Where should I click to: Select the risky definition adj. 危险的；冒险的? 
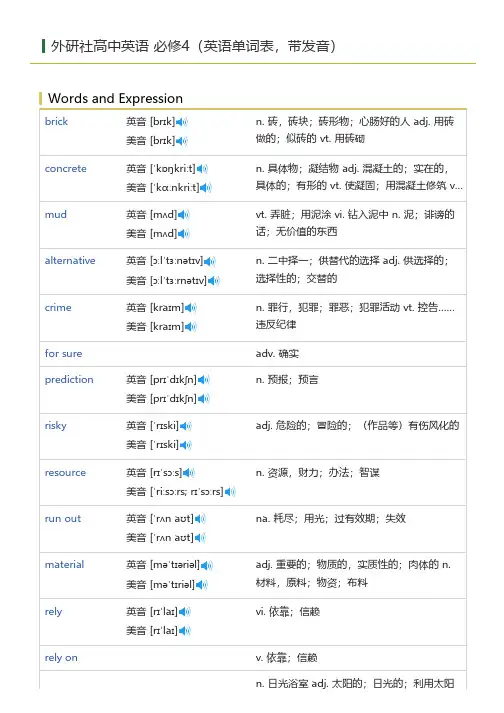(x=358, y=426)
